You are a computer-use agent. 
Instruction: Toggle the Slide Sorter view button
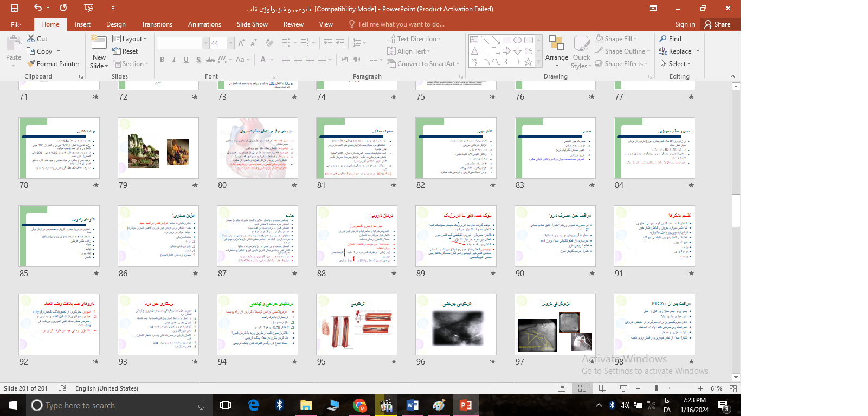pyautogui.click(x=582, y=388)
